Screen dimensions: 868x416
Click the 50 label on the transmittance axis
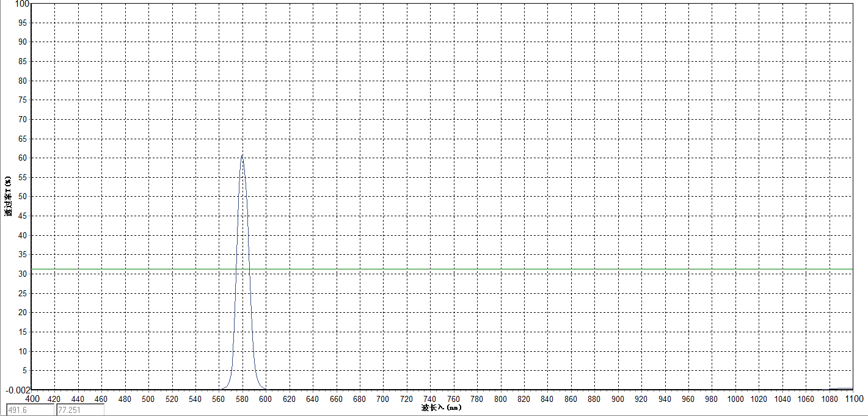[x=24, y=197]
